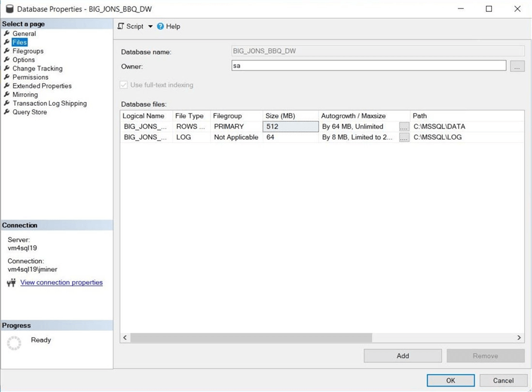Click the ellipsis next to the Owner field
This screenshot has width=532, height=392.
[517, 66]
